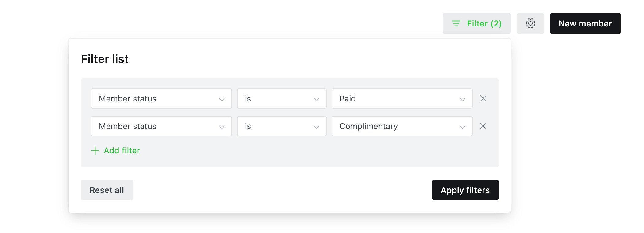Expand the Paid value dropdown
The height and width of the screenshot is (233, 644).
coord(402,98)
